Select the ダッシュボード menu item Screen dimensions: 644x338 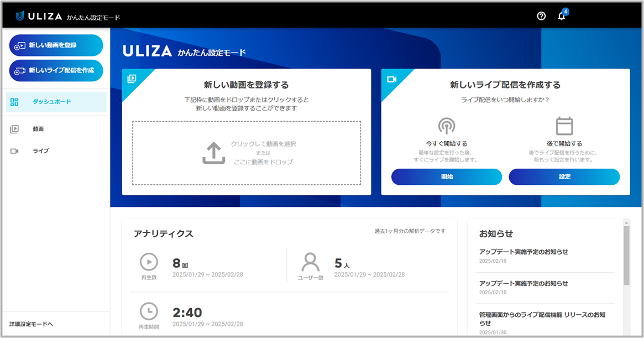click(56, 102)
